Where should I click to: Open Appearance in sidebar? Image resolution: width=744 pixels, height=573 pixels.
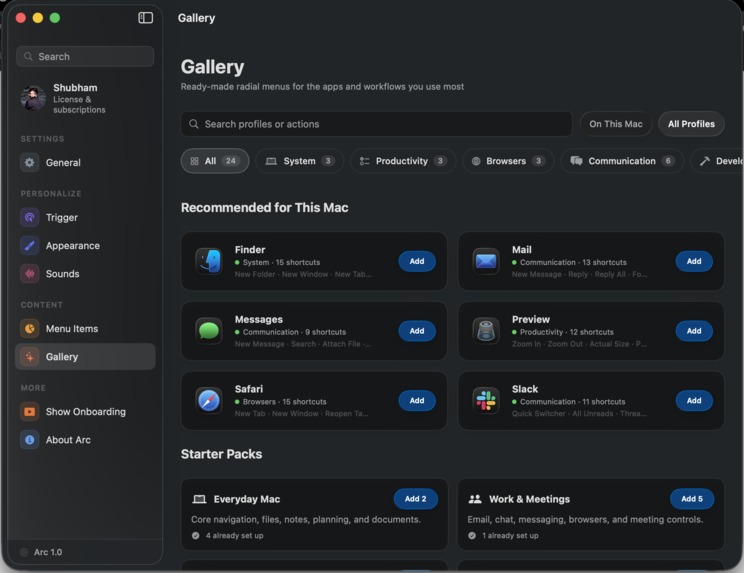point(85,246)
